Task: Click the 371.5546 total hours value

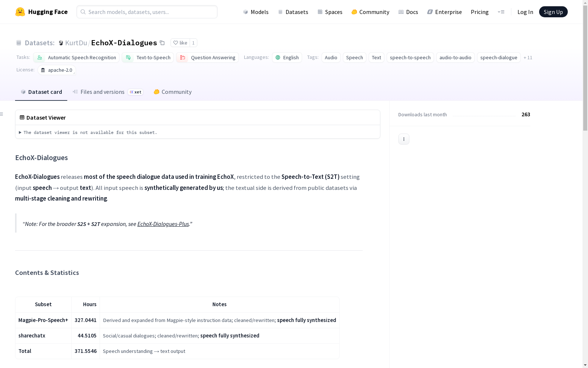Action: pos(86,351)
